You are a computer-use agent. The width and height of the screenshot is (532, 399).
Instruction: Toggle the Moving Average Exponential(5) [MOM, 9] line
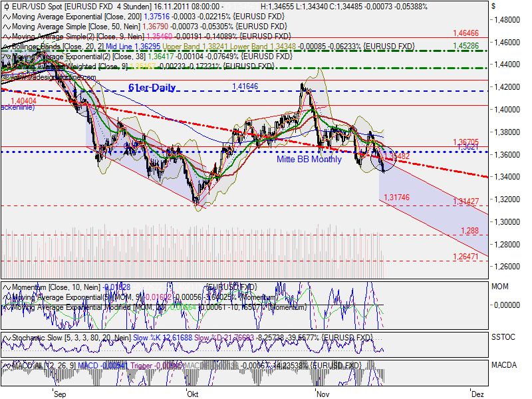[x=6, y=298]
